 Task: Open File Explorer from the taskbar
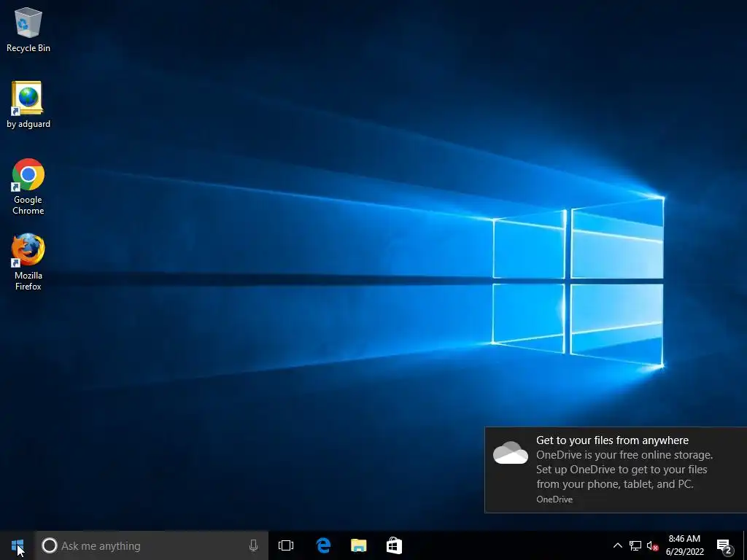point(359,545)
